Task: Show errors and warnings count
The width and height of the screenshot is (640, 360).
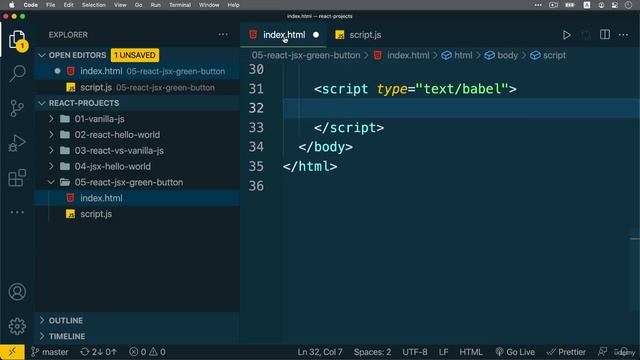Action: pos(147,352)
